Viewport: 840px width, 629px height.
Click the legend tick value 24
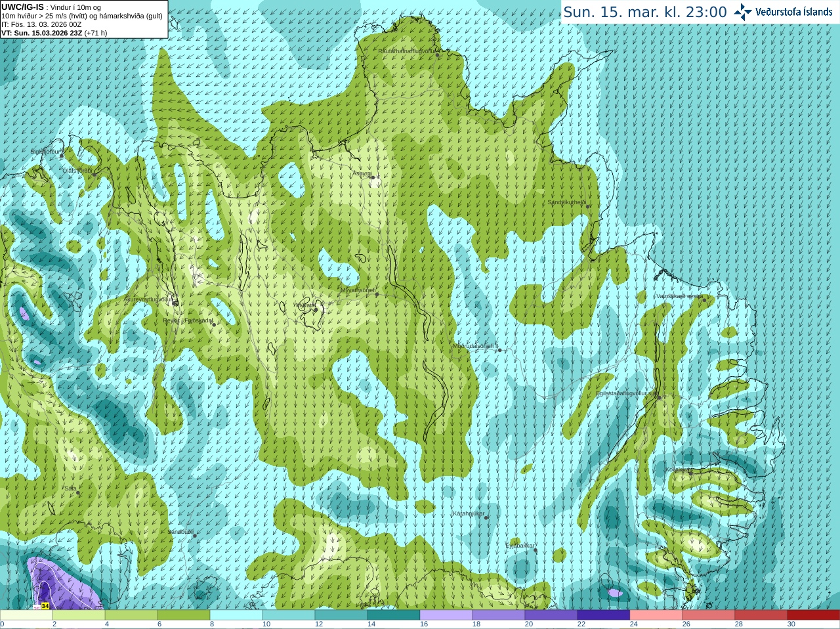pos(634,624)
